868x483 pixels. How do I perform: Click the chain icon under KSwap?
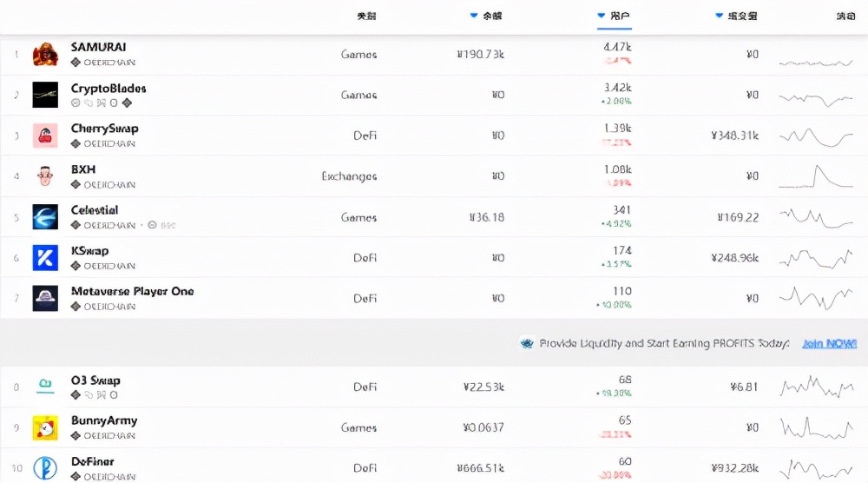76,266
